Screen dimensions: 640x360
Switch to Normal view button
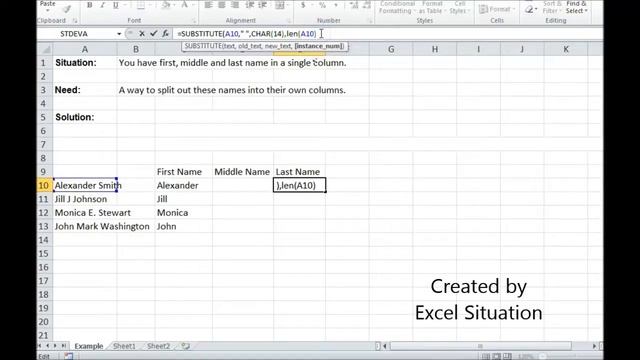(x=485, y=356)
